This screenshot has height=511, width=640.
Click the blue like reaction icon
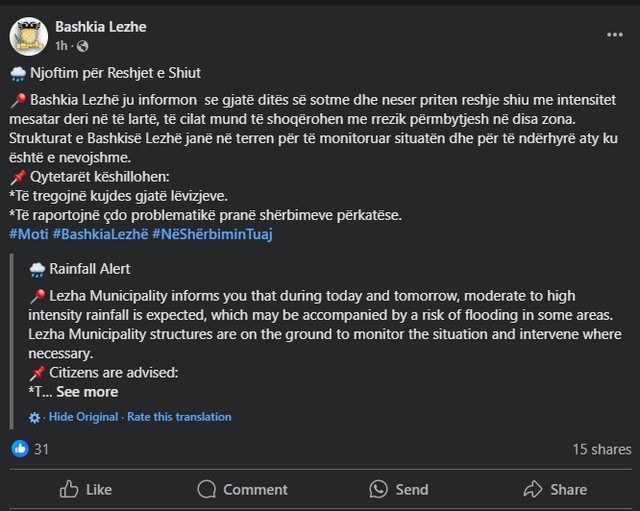[x=20, y=449]
